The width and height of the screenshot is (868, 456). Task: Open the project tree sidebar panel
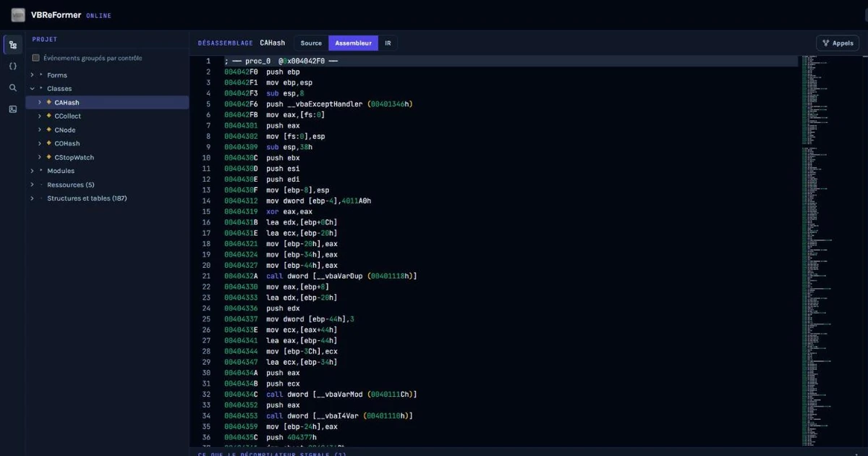(x=12, y=45)
